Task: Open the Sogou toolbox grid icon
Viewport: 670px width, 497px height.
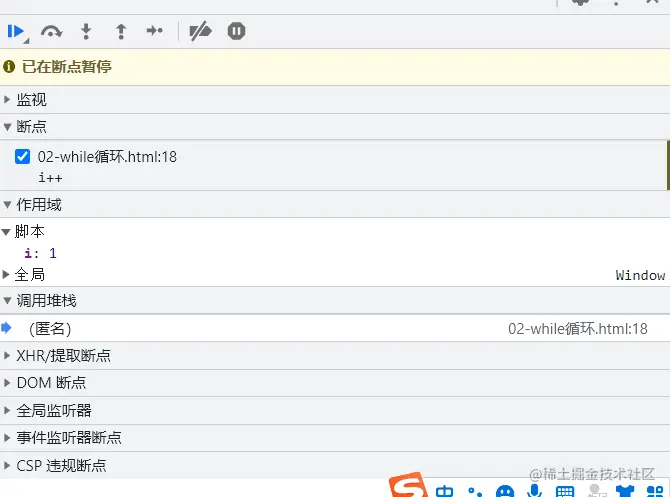Action: click(655, 491)
